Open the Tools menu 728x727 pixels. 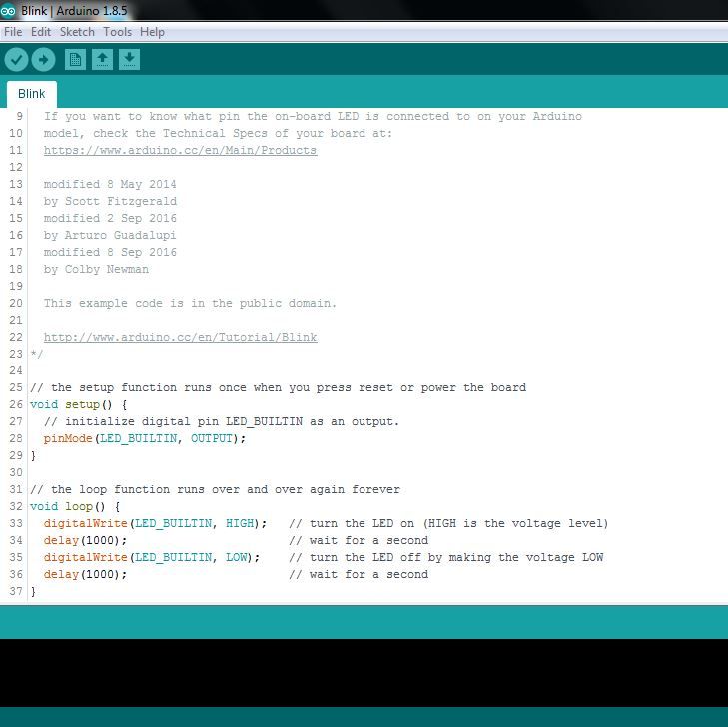point(118,32)
